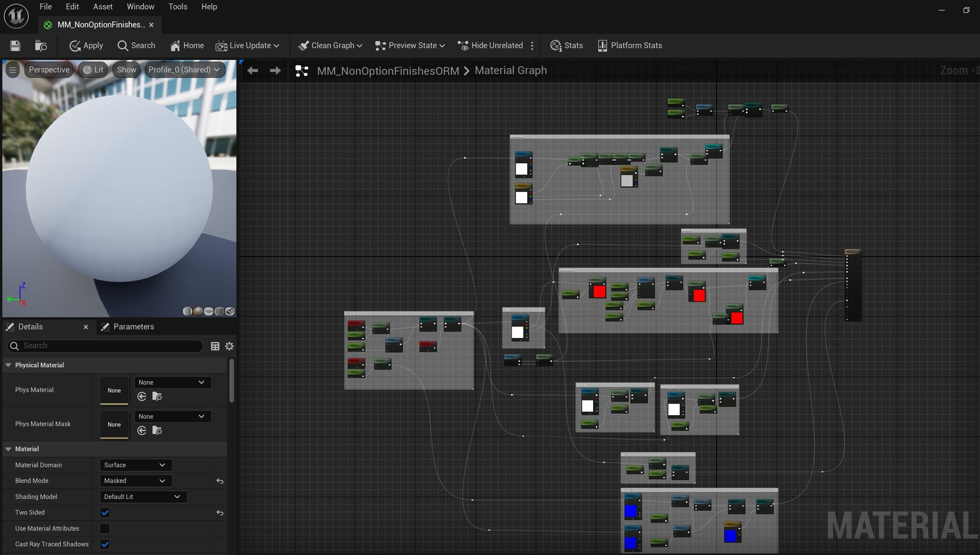The height and width of the screenshot is (555, 980).
Task: Open the Stats panel
Action: 567,46
